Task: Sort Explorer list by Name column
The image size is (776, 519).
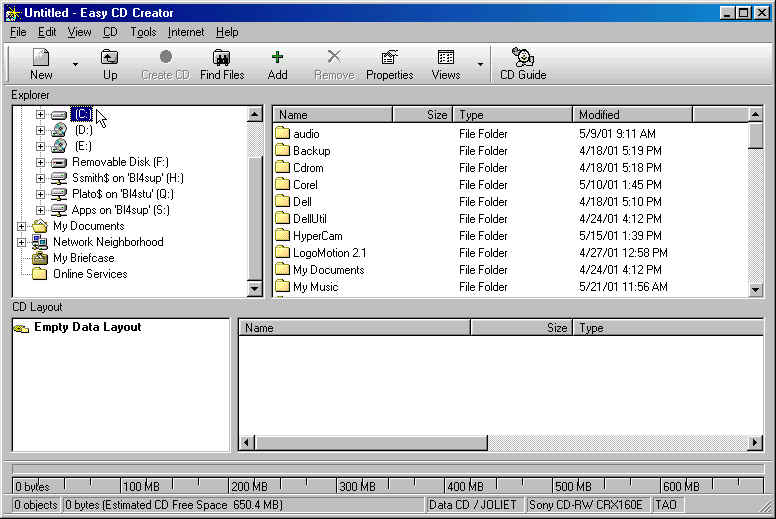Action: click(333, 115)
